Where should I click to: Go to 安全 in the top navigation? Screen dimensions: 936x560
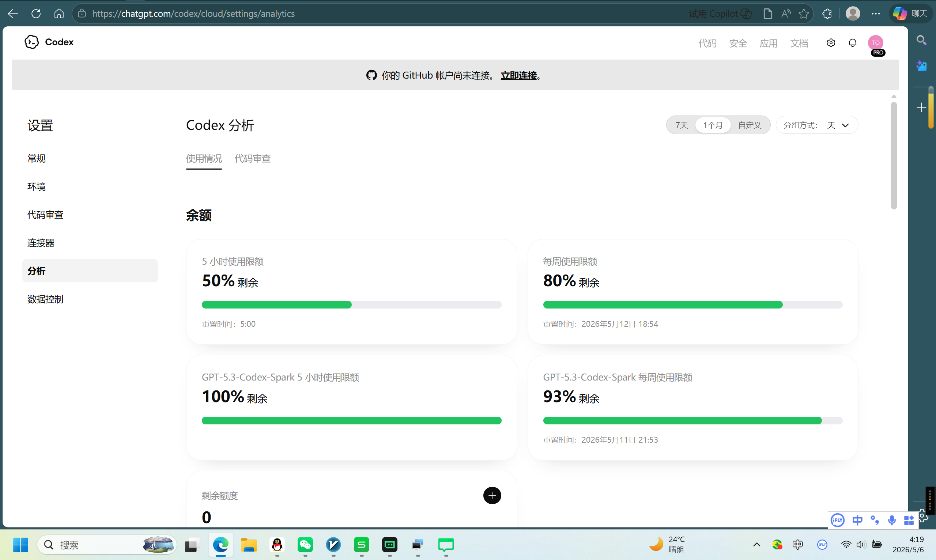(x=737, y=43)
